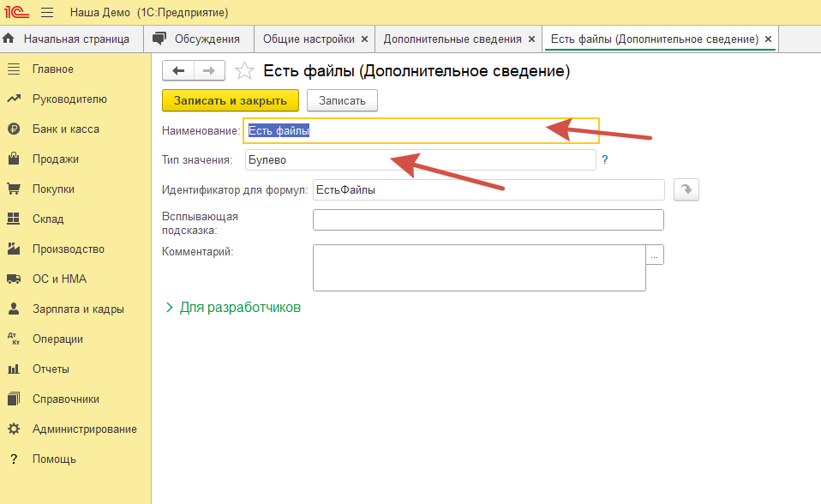Open the 1C main menu hamburger icon
821x504 pixels.
[x=47, y=13]
